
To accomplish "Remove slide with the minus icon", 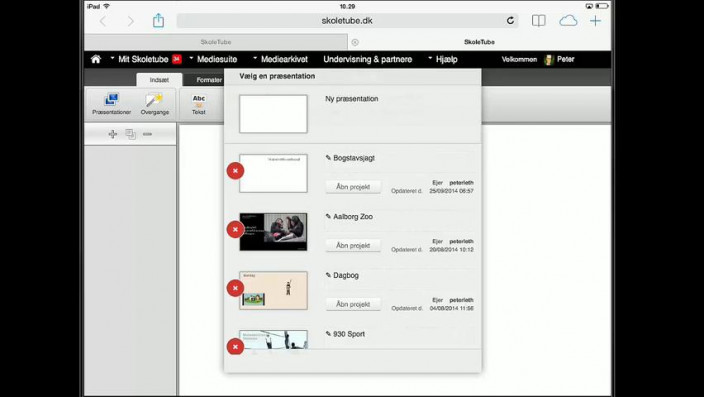I will [147, 134].
